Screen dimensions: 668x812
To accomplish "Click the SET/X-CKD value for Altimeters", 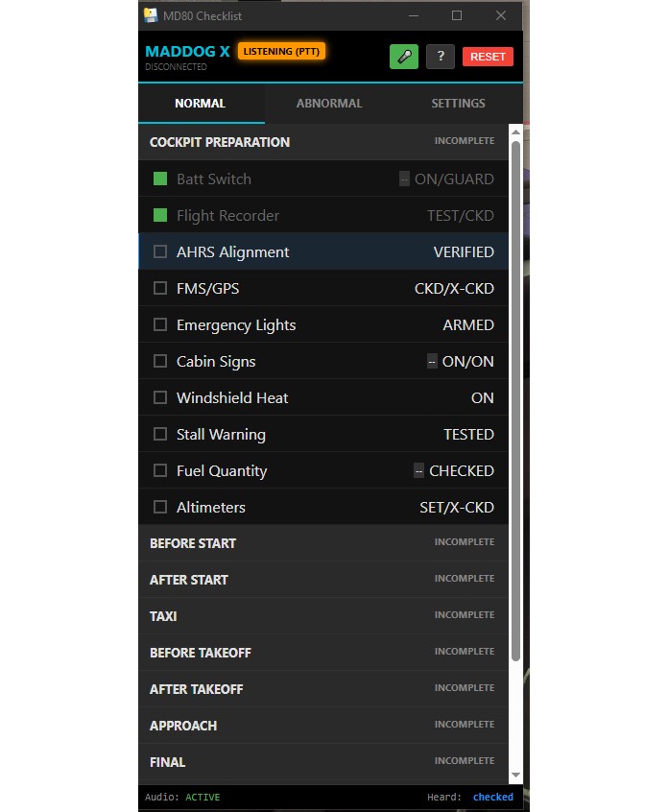I will tap(457, 507).
